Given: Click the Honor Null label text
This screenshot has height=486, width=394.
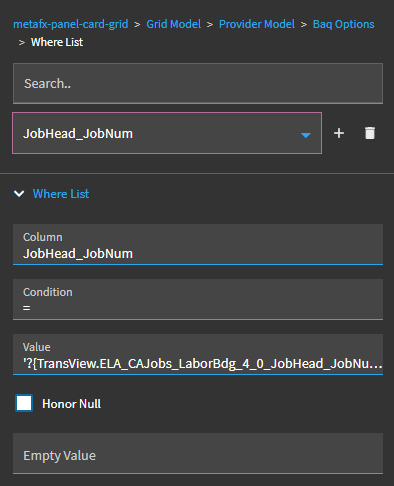Looking at the screenshot, I should (71, 404).
